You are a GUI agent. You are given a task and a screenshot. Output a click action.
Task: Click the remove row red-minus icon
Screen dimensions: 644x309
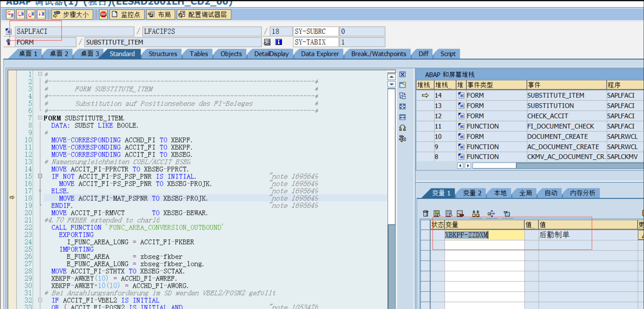tap(460, 214)
